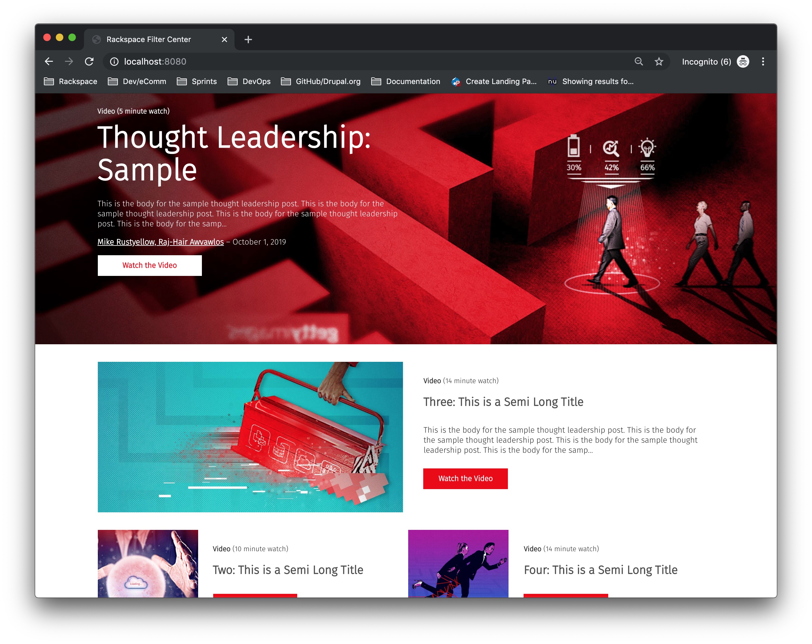This screenshot has height=644, width=812.
Task: Open search with the magnifier icon
Action: 639,61
